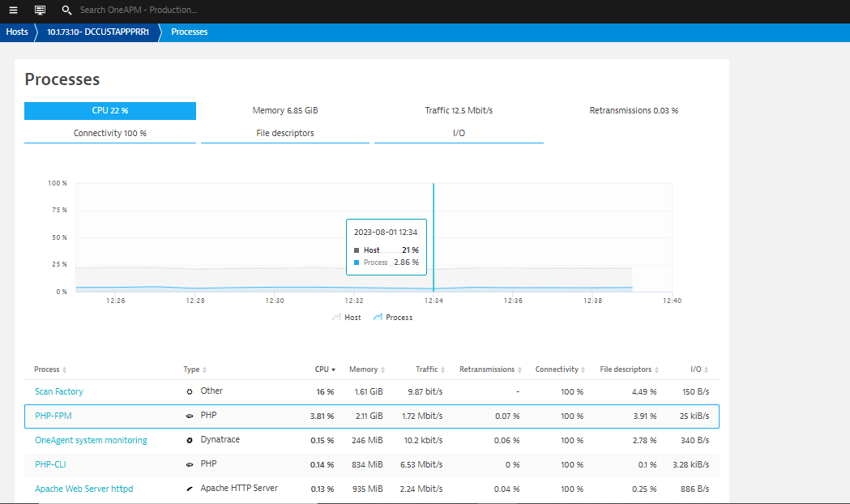Open Apache Web Server httpd process

pos(83,489)
